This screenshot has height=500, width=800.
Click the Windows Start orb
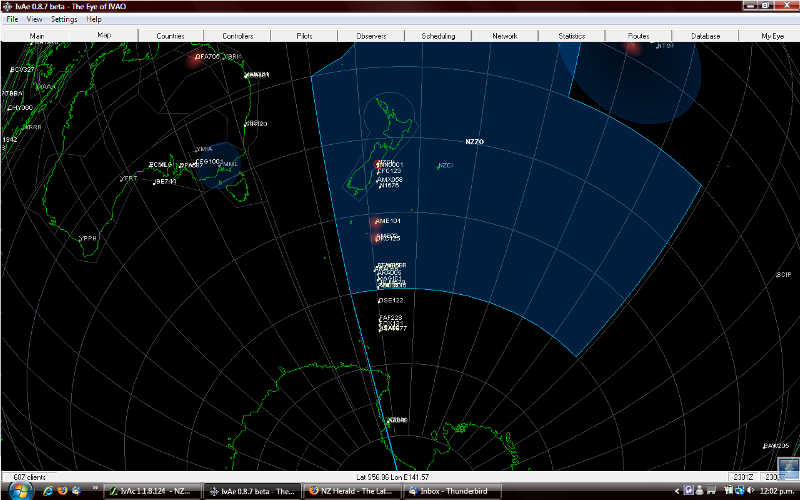click(18, 491)
